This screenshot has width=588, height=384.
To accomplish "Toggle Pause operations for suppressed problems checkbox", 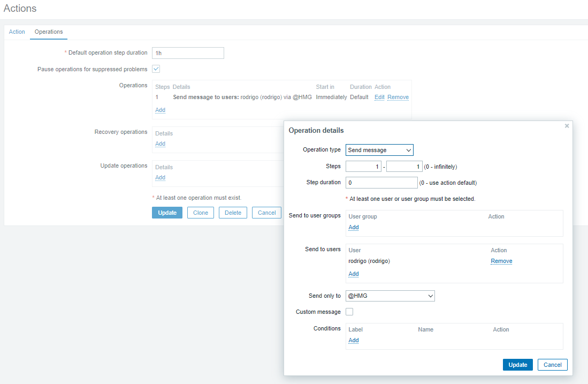I will click(156, 69).
